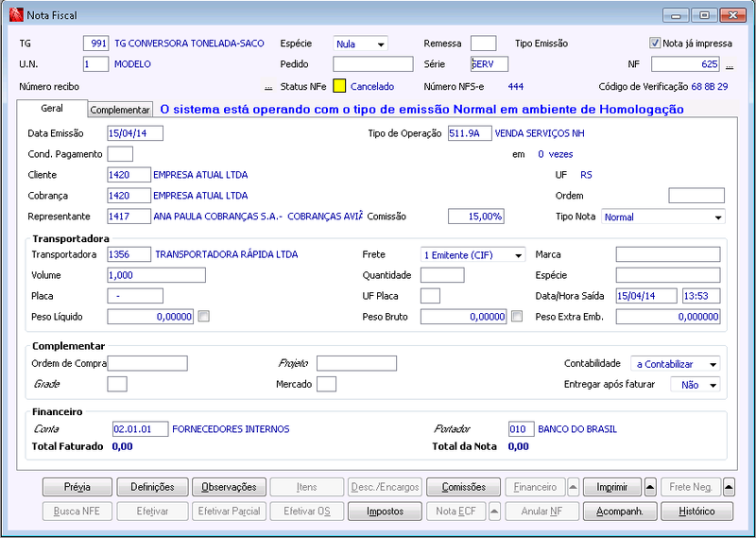This screenshot has width=756, height=538.
Task: Open the Contabilidade dropdown showing a Contabilizar
Action: [x=676, y=364]
